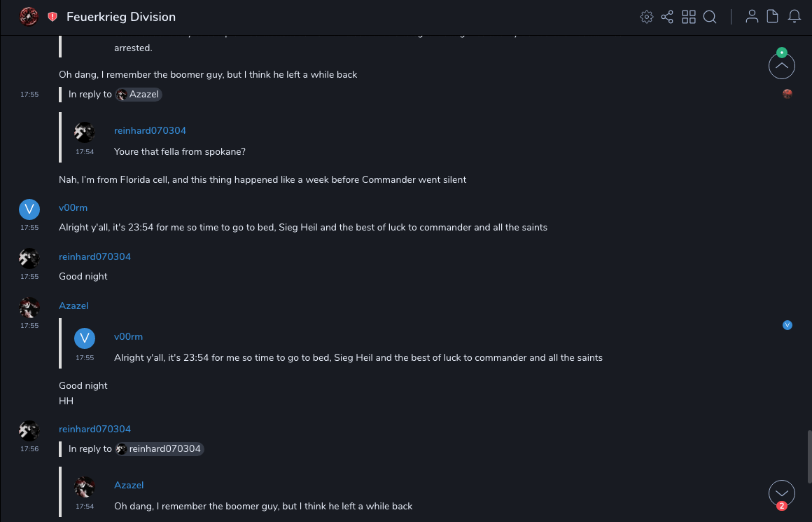Click the room avatar in header

click(x=29, y=17)
